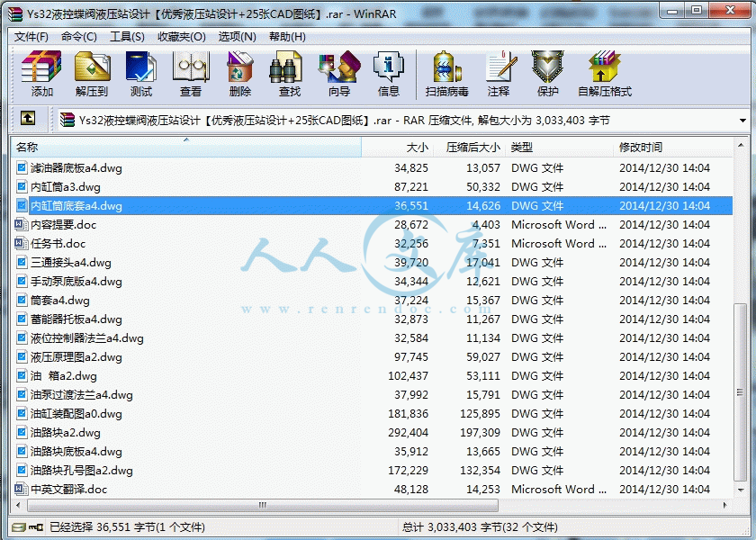
Task: Sort files by 类型 column header
Action: pyautogui.click(x=559, y=147)
